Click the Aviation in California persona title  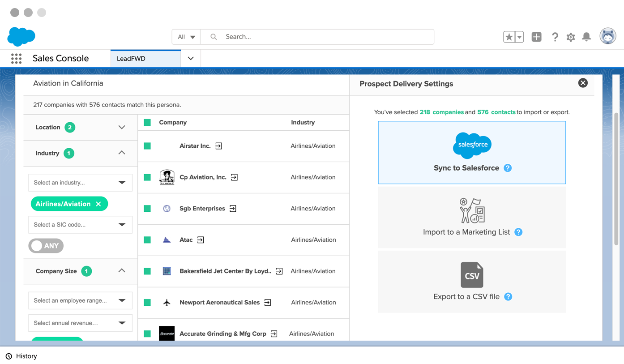click(68, 83)
